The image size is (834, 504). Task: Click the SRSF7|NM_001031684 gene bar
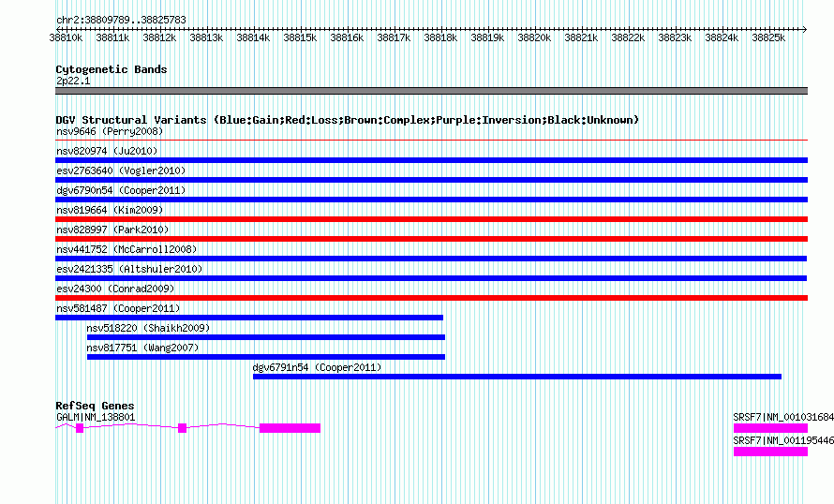click(770, 428)
